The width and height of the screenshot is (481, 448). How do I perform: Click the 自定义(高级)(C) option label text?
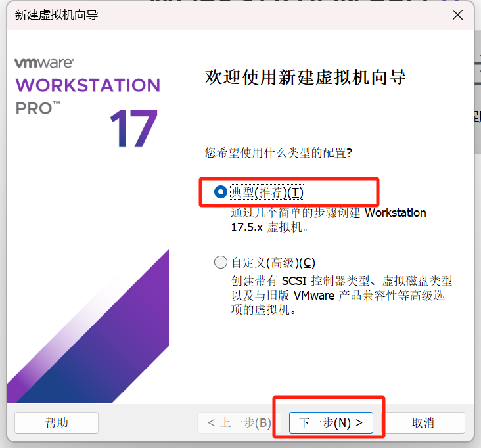(269, 263)
